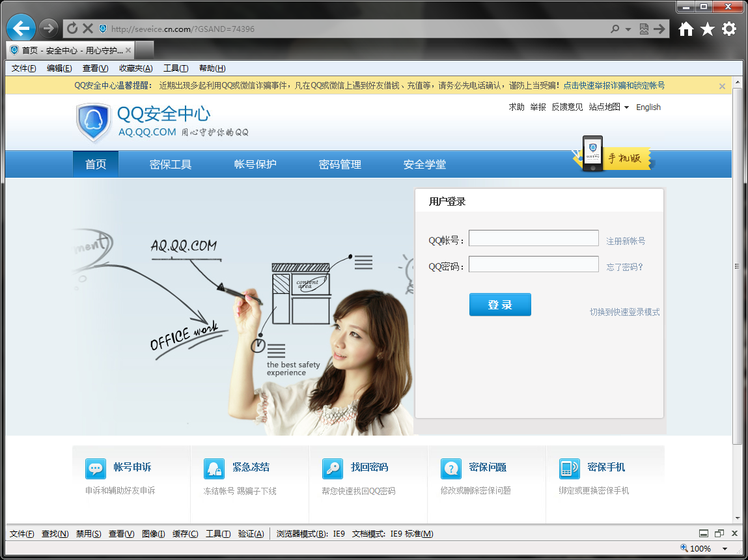The height and width of the screenshot is (560, 748).
Task: Dismiss the yellow warning notice bar
Action: (722, 87)
